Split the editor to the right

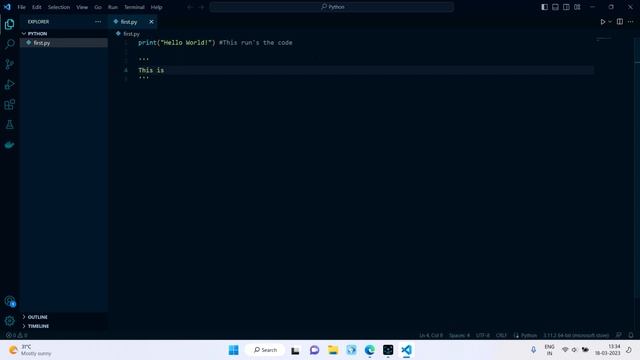[620, 22]
